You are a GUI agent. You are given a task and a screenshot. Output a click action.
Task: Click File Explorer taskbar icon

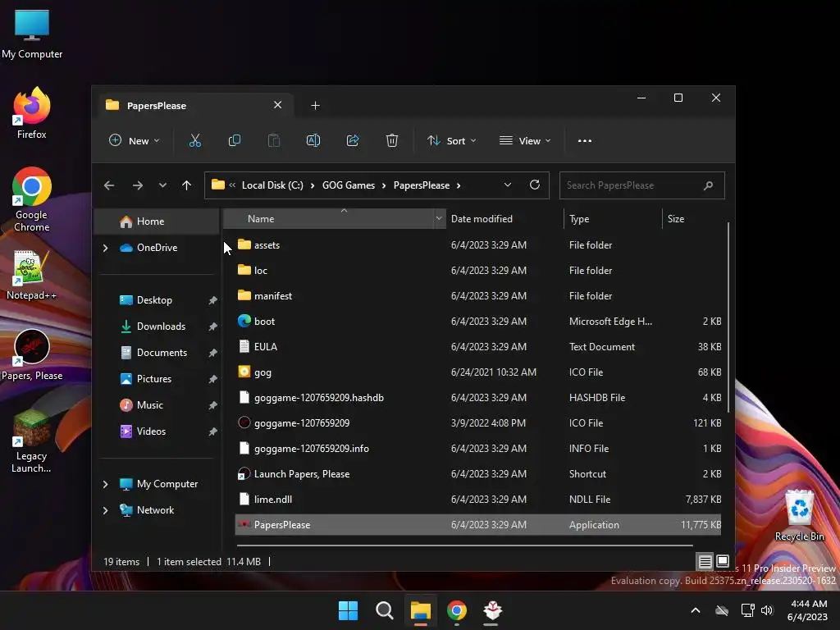pyautogui.click(x=421, y=610)
